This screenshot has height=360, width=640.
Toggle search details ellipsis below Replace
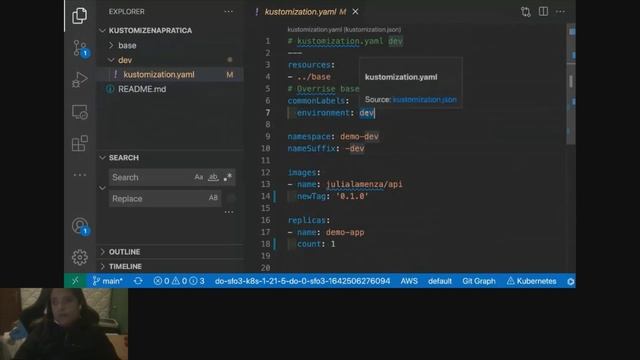pos(229,212)
